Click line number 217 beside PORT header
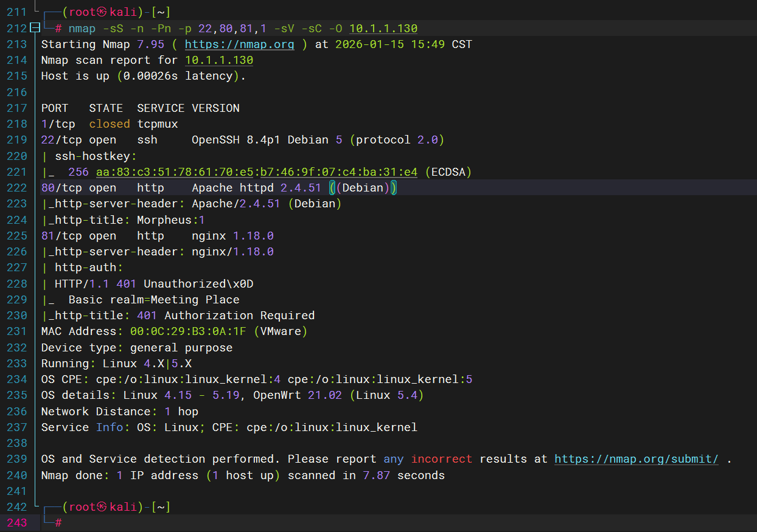The height and width of the screenshot is (532, 757). [16, 108]
